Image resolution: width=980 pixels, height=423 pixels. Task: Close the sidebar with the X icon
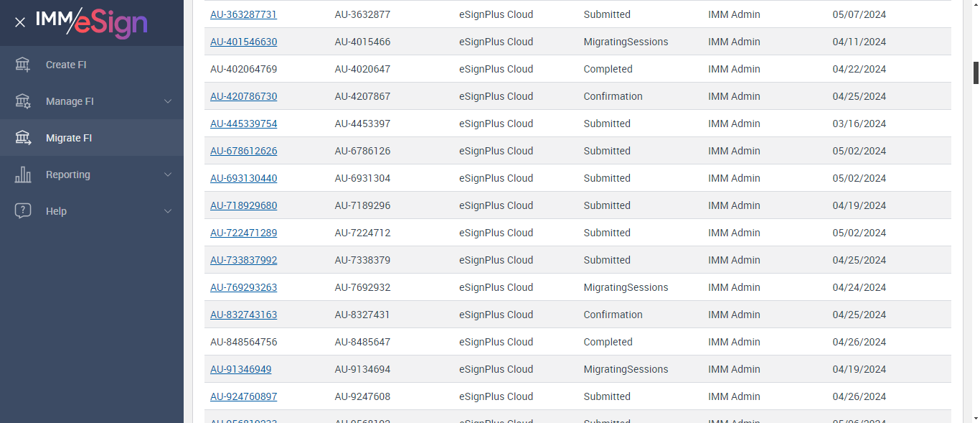pyautogui.click(x=20, y=22)
